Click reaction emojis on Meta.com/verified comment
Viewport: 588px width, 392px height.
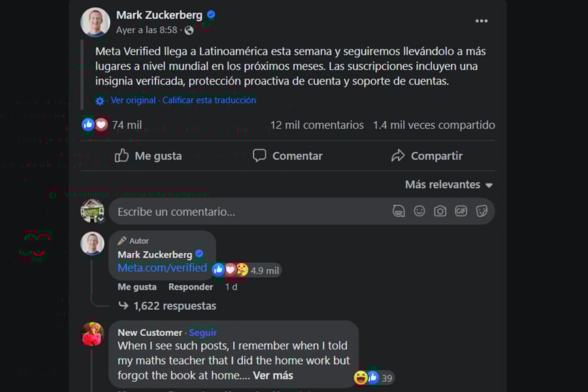231,269
